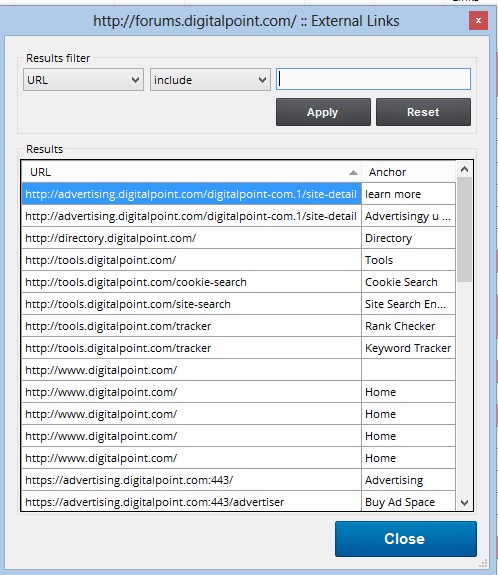This screenshot has height=575, width=498.
Task: Sort results by URL column header
Action: click(191, 172)
